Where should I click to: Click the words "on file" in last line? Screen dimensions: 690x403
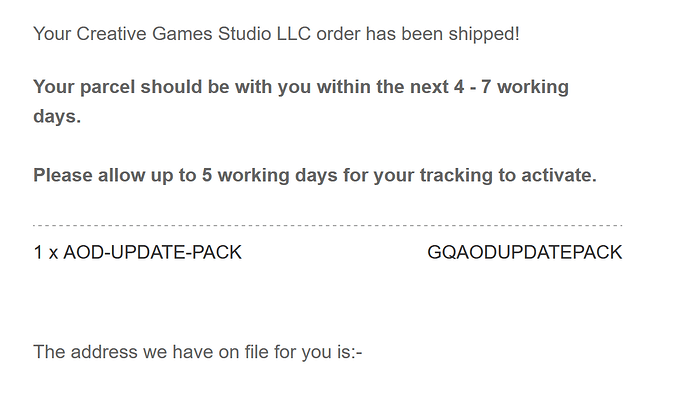pos(243,352)
